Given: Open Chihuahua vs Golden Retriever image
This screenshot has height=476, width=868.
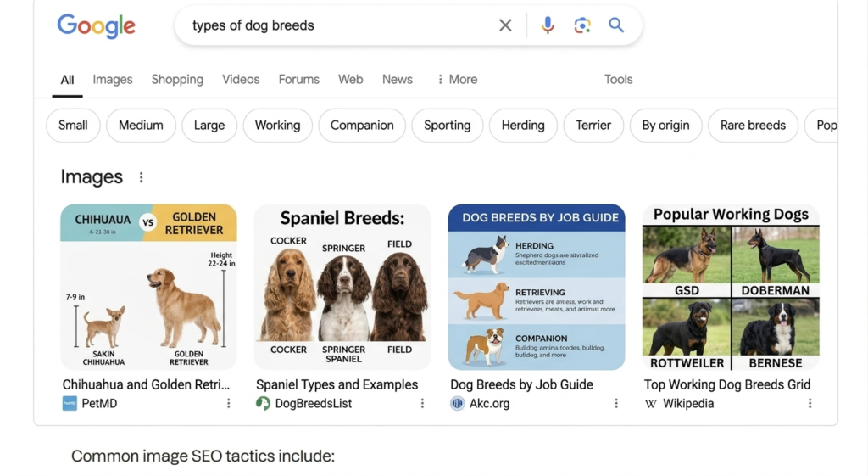Looking at the screenshot, I should click(148, 287).
